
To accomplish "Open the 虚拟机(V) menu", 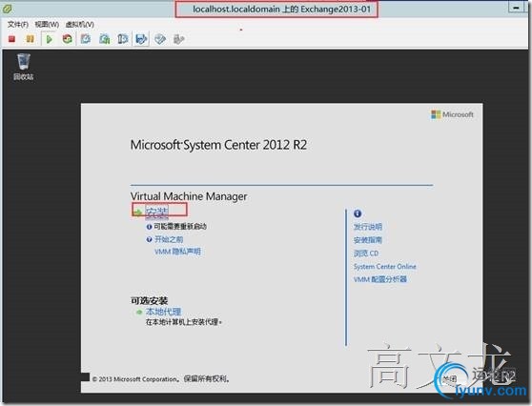I will 80,25.
